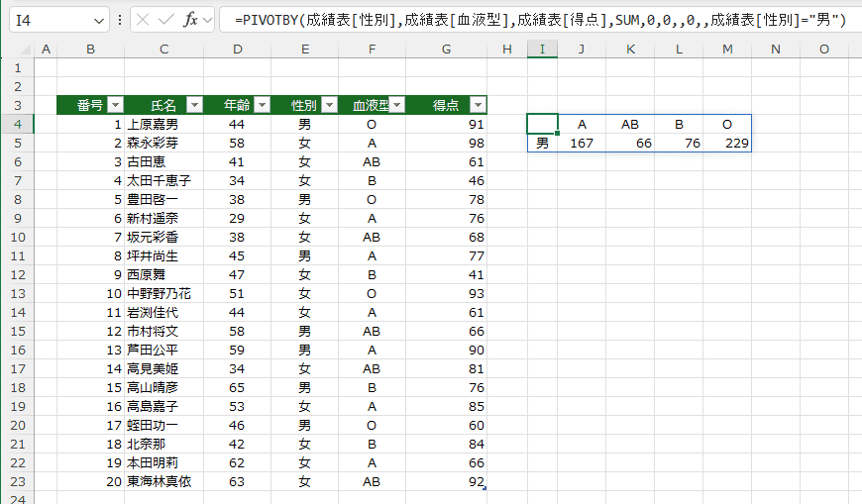
Task: Select row 3 header
Action: pyautogui.click(x=18, y=106)
